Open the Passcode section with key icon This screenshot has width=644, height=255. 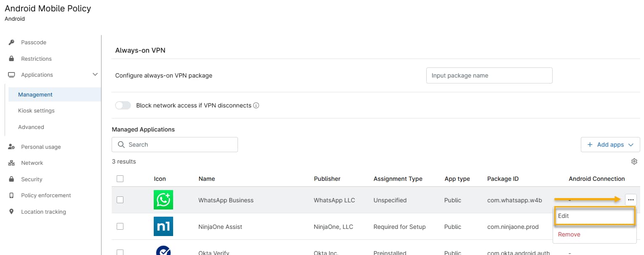(x=34, y=42)
